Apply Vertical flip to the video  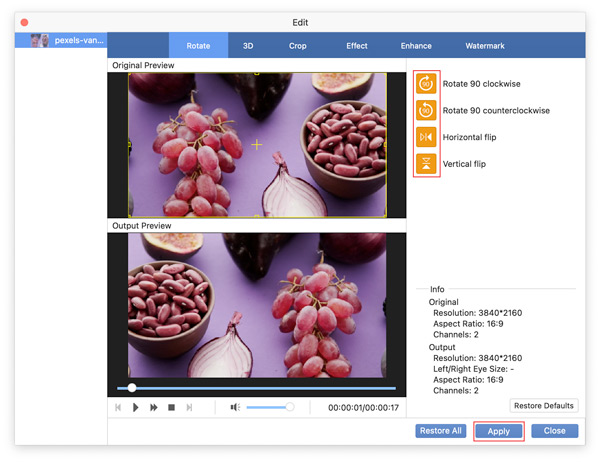point(426,164)
